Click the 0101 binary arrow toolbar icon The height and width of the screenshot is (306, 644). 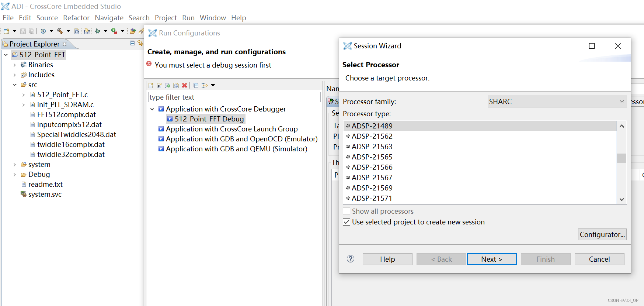(x=87, y=31)
